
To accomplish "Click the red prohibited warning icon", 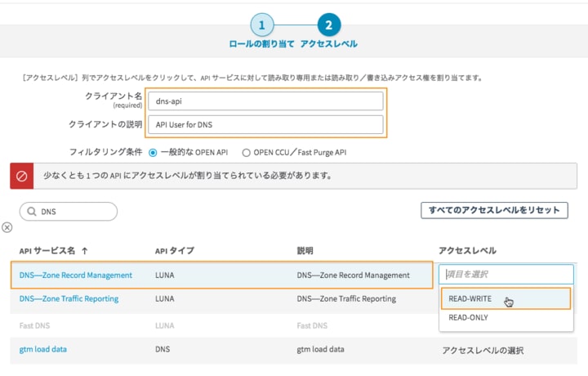I will (x=23, y=176).
